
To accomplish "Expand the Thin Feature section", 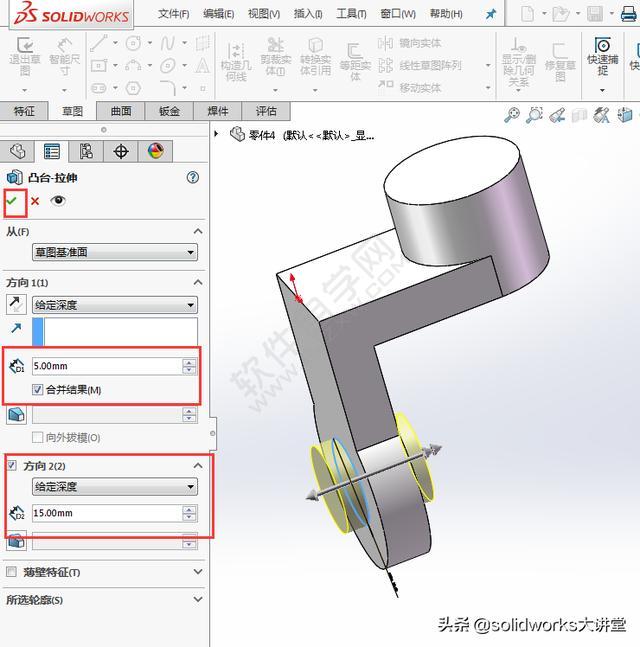I will 198,571.
